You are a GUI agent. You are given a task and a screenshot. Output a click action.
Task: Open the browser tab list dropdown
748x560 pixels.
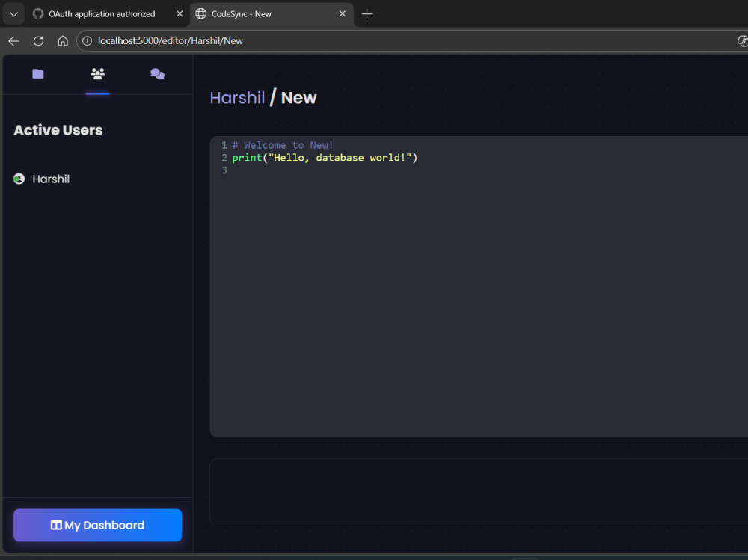pos(13,14)
